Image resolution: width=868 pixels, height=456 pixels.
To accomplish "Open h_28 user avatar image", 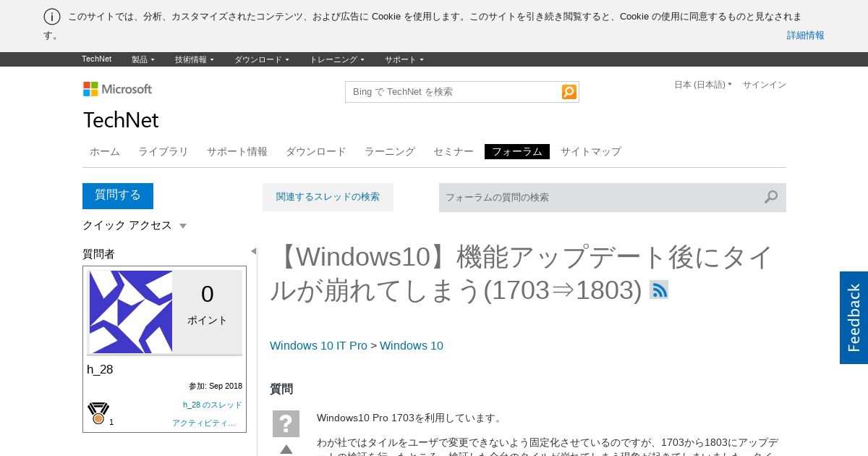I will pos(131,312).
